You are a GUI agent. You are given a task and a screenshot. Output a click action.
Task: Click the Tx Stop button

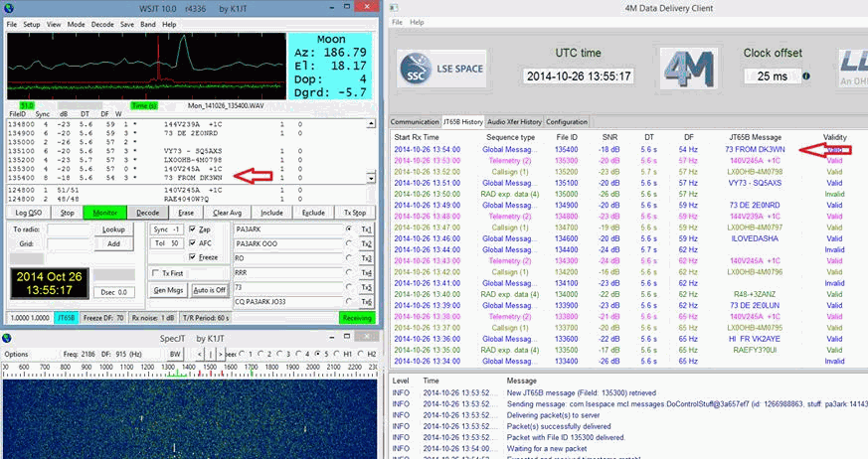pos(355,213)
